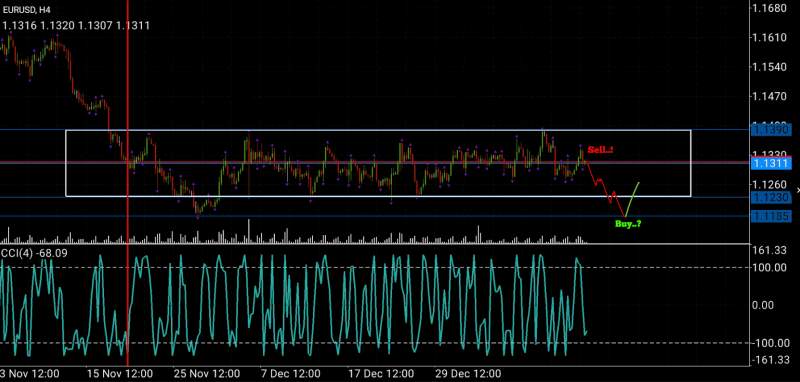Click the green Buy annotation text

click(x=628, y=223)
